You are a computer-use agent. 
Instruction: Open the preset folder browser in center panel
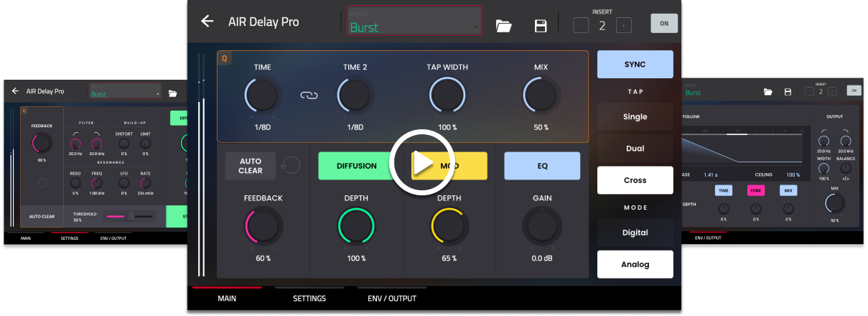point(504,26)
